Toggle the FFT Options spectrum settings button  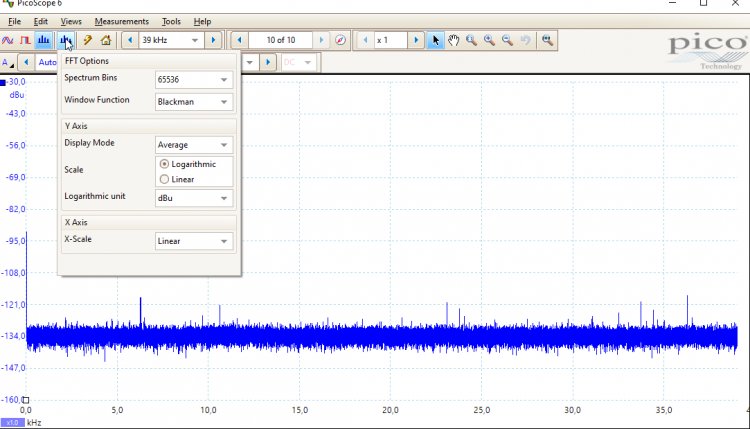65,40
